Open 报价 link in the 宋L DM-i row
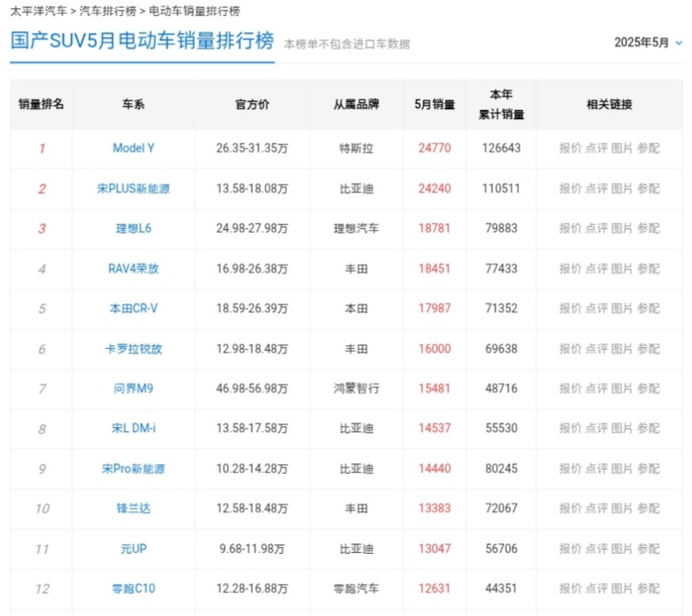Viewport: 692px width, 616px height. (570, 429)
